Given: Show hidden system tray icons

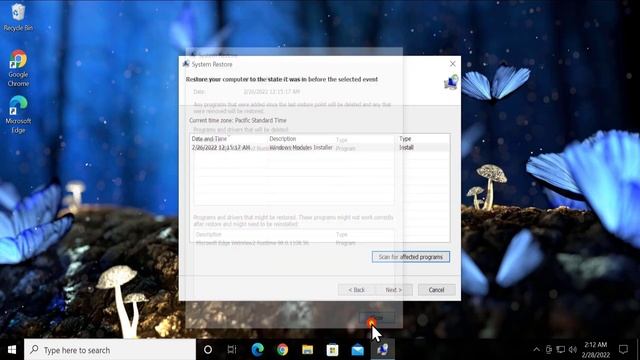Looking at the screenshot, I should point(536,350).
